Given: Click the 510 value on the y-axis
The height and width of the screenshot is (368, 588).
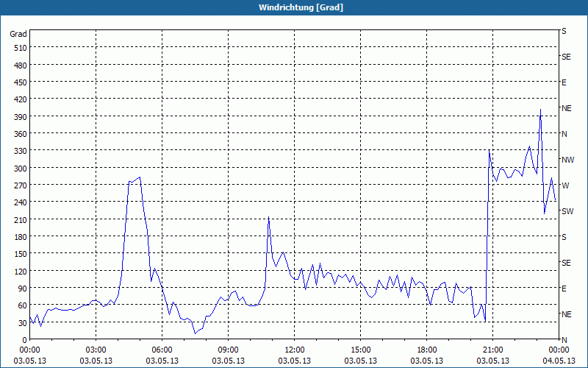Looking at the screenshot, I should tap(21, 48).
